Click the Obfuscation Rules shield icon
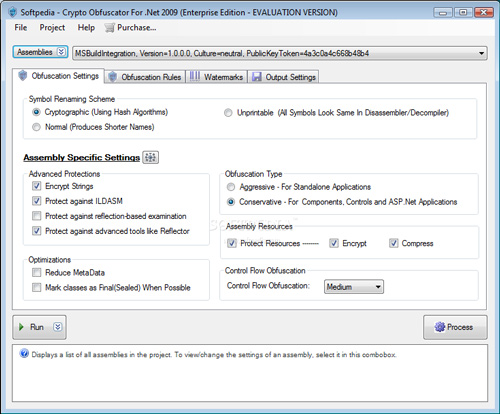500x414 pixels. (x=113, y=77)
